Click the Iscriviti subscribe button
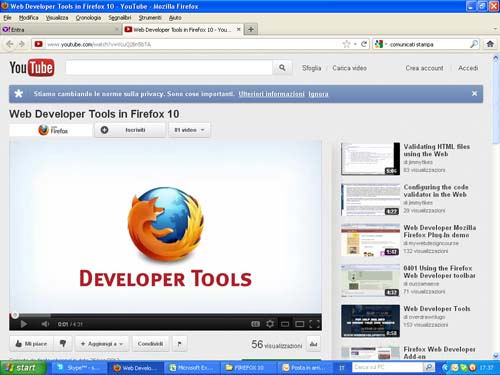The image size is (500, 375). coord(130,130)
